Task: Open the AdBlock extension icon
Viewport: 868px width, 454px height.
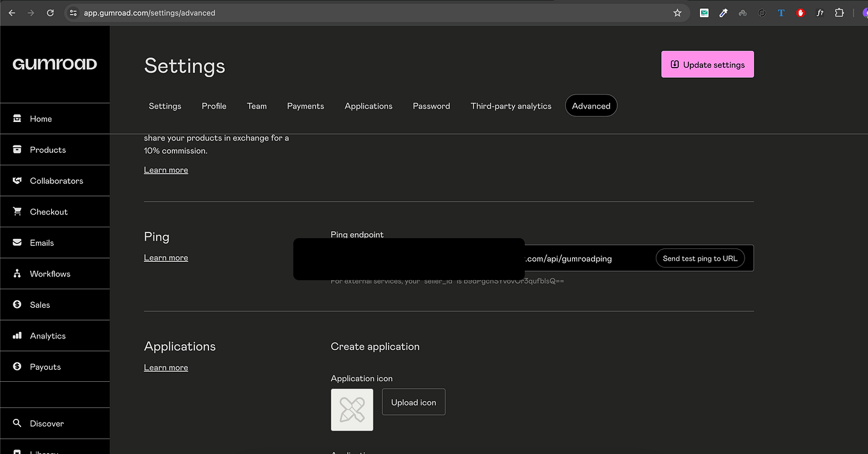Action: 800,12
